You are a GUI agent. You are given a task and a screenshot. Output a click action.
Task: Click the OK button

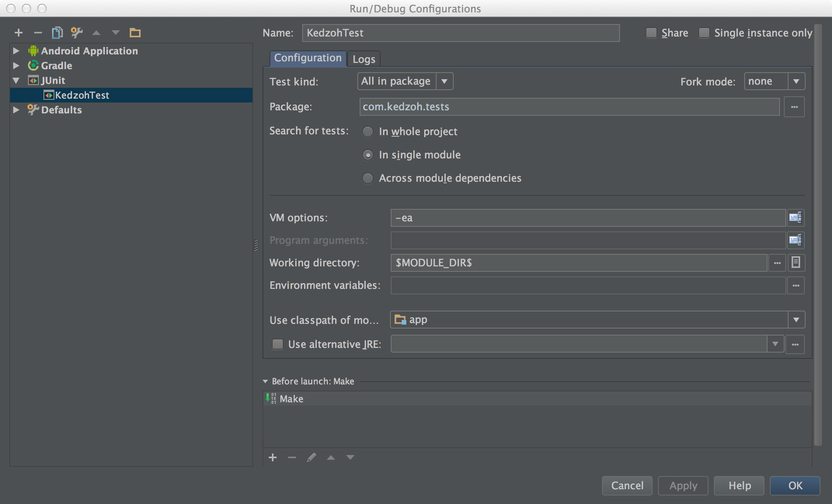795,485
